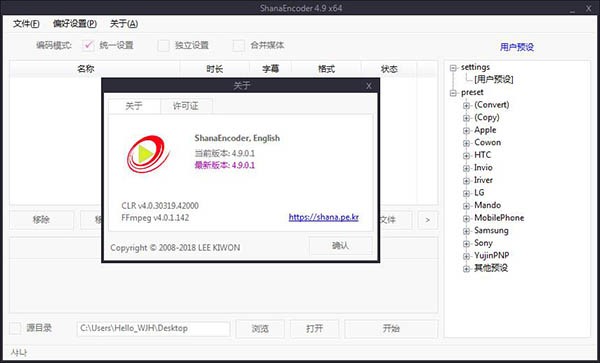
Task: Enable the 统一设置 encoding mode checkbox
Action: pos(88,45)
